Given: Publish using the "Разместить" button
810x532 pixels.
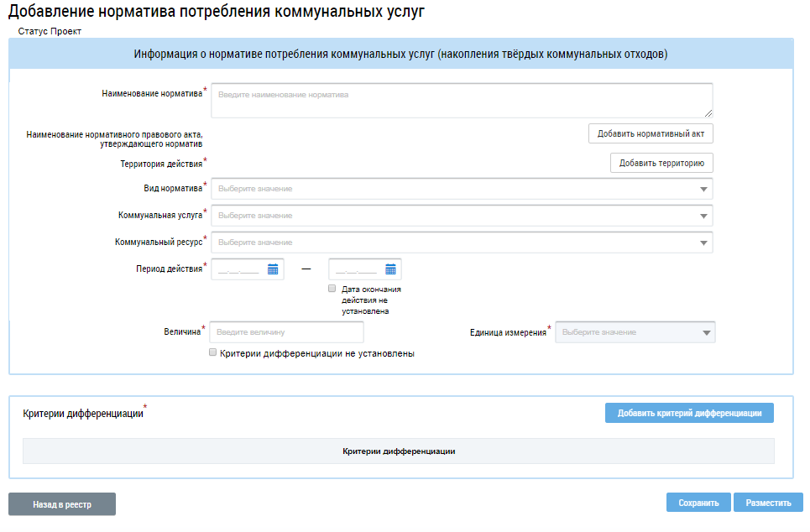Looking at the screenshot, I should [768, 503].
